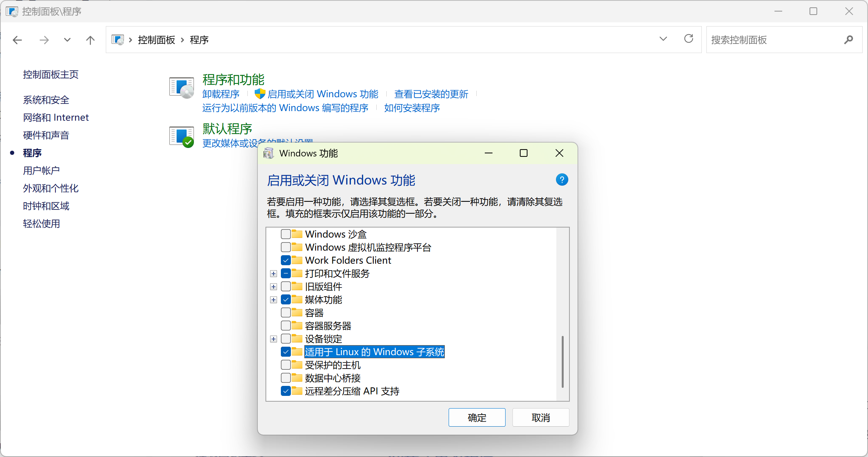Image resolution: width=868 pixels, height=457 pixels.
Task: Refresh the Control Panel view
Action: pyautogui.click(x=689, y=39)
